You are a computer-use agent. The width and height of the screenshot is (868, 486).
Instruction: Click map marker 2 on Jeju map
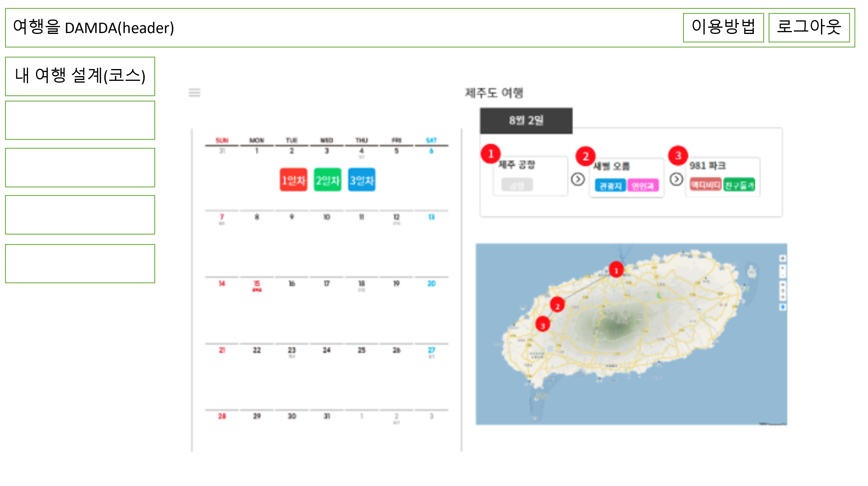pos(557,305)
